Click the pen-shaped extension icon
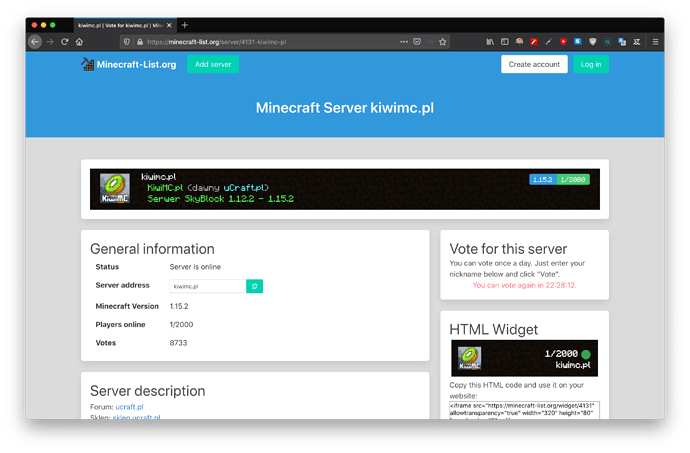Viewport: 690px width, 453px height. (x=548, y=42)
